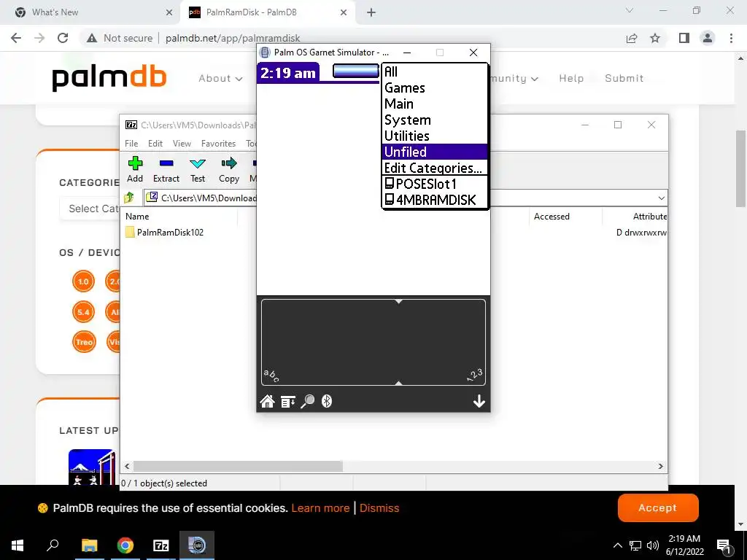
Task: Click the 7-Zip Add toolbar icon
Action: coord(135,169)
